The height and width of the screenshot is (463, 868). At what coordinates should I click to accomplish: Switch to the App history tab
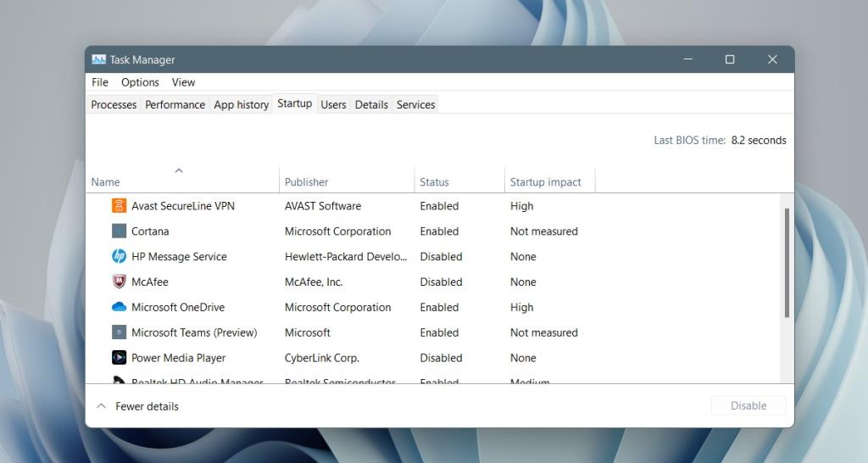[x=241, y=104]
